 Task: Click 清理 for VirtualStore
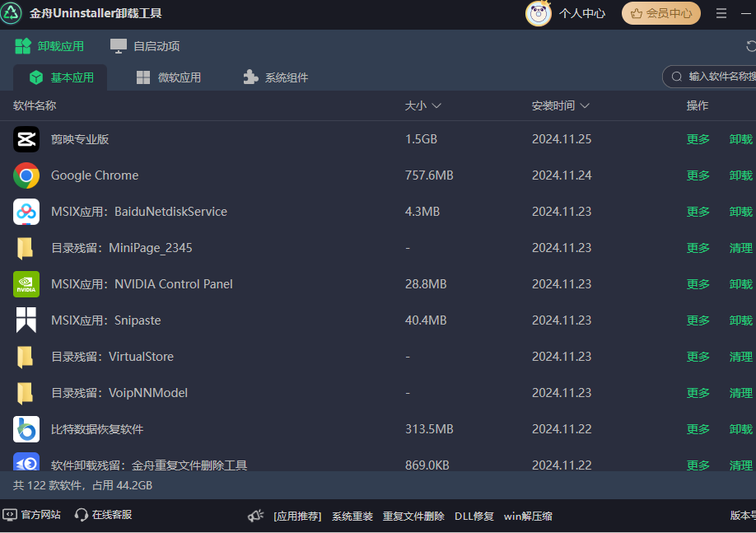point(740,357)
